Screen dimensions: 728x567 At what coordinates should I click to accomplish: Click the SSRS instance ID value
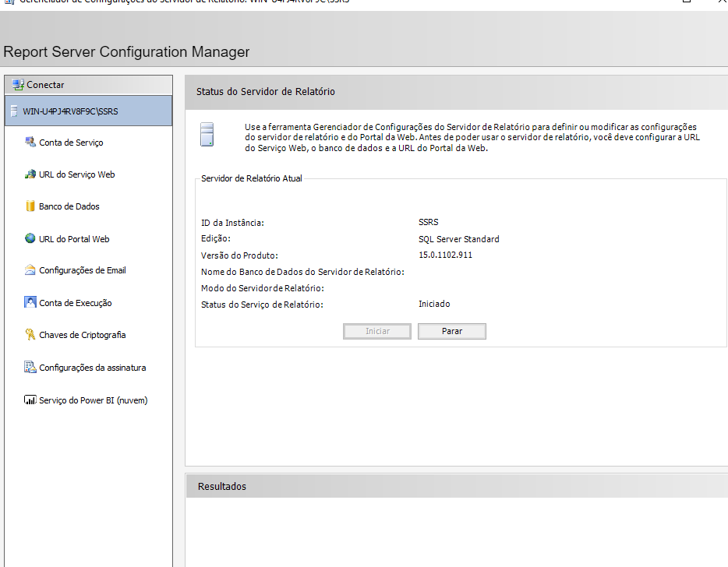click(428, 222)
